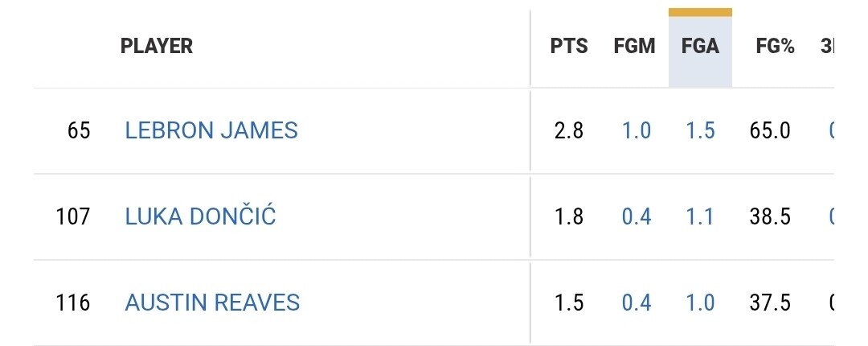The width and height of the screenshot is (868, 346).
Task: Select rank number 107 cell
Action: coord(72,216)
